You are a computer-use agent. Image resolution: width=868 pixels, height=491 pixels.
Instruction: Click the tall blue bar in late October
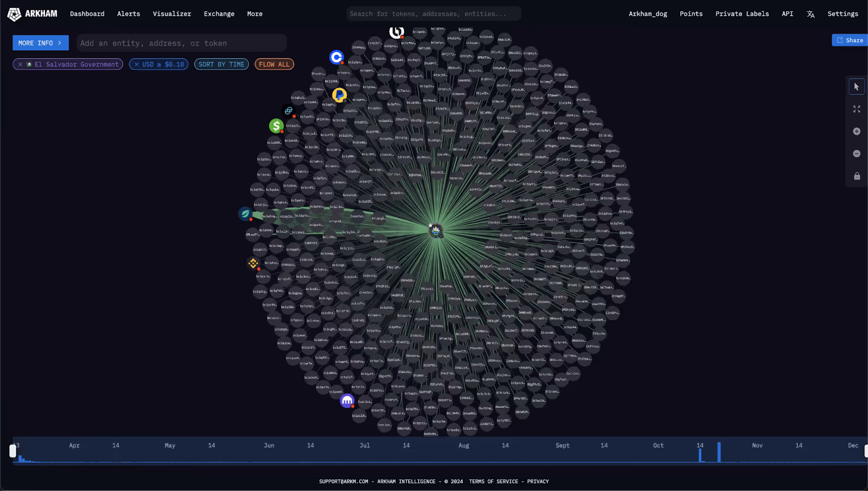(719, 452)
